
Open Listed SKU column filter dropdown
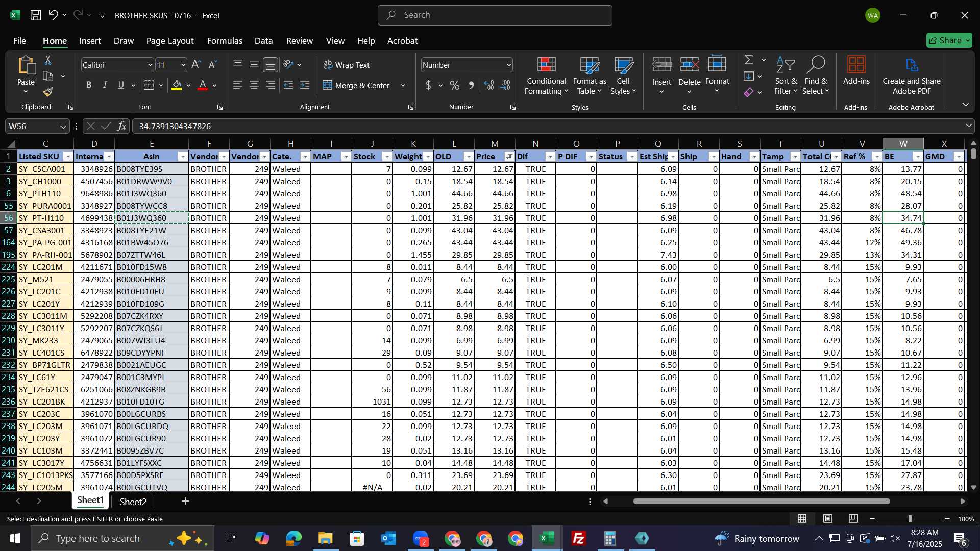[x=68, y=157]
